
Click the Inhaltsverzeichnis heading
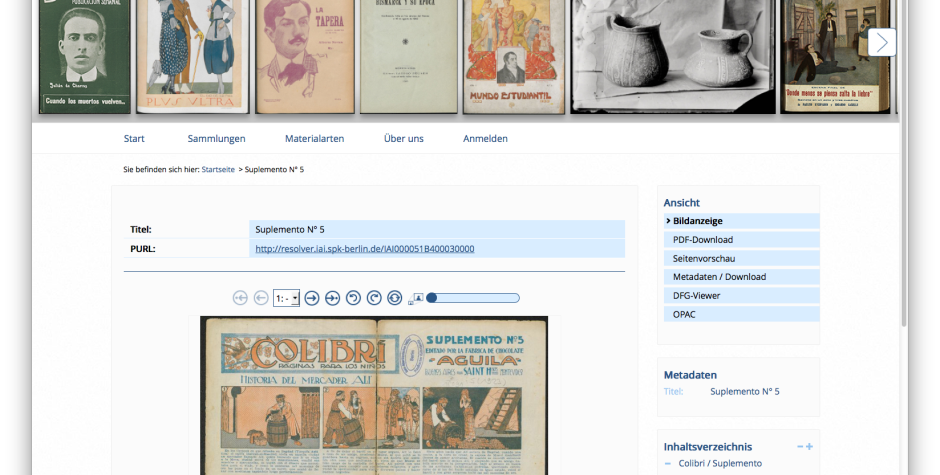click(708, 447)
